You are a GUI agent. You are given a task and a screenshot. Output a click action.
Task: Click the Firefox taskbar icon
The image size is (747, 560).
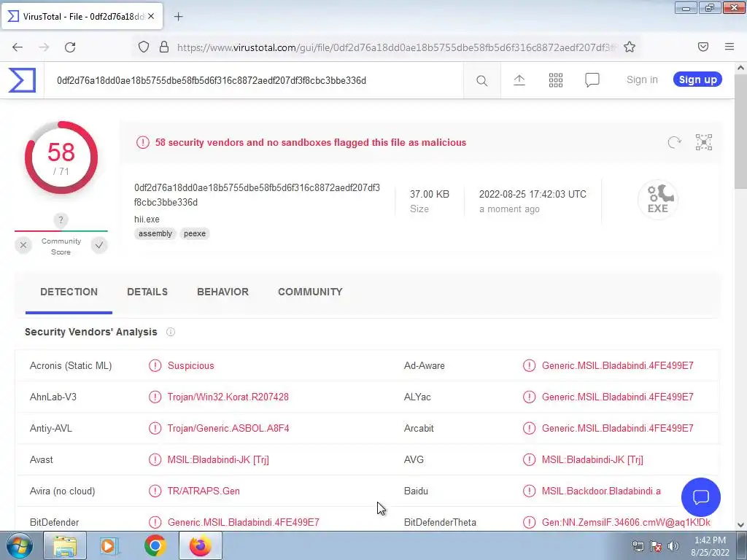[x=200, y=546]
